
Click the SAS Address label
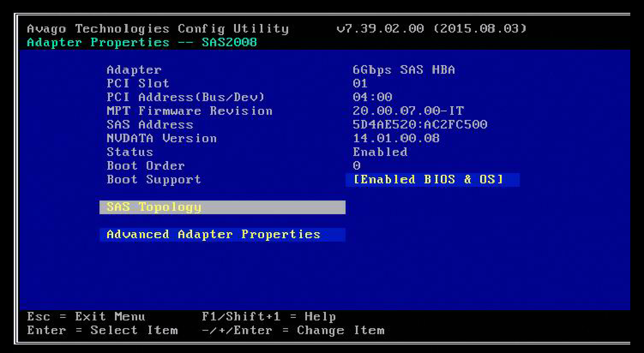click(150, 125)
